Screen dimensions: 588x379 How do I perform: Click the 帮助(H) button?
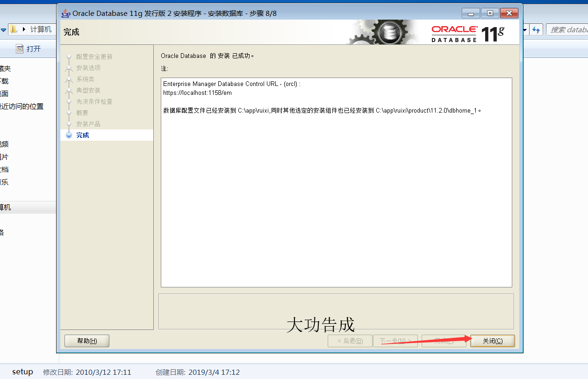coord(87,341)
